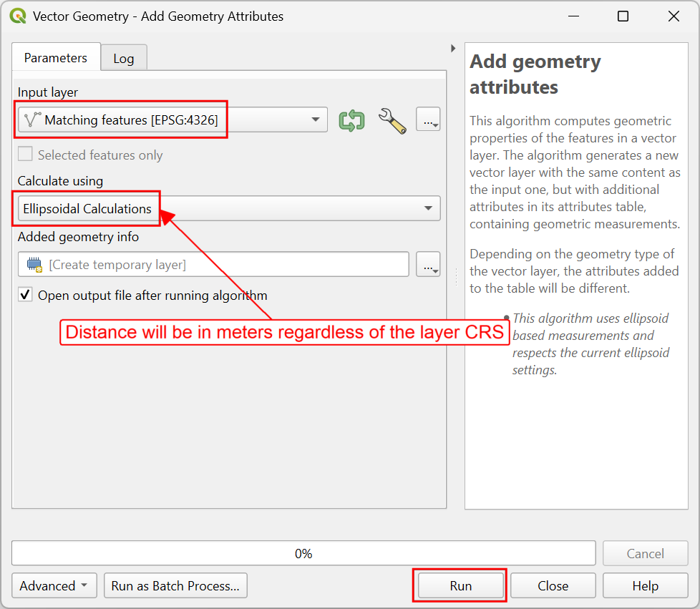Enable Selected features only checkbox
The image size is (700, 609).
[25, 154]
